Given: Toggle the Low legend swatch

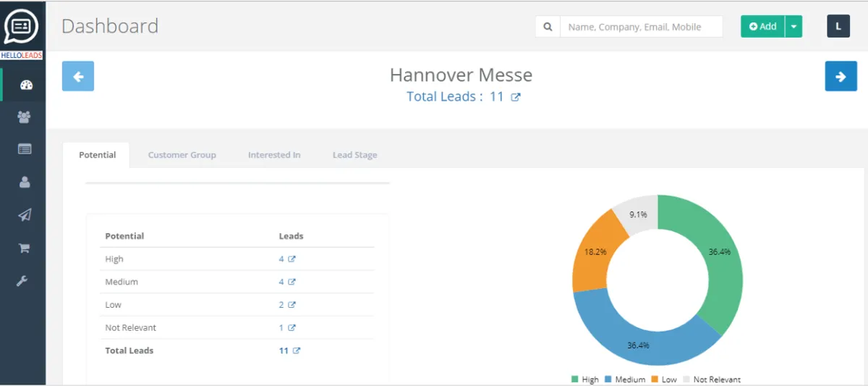Looking at the screenshot, I should click(655, 379).
